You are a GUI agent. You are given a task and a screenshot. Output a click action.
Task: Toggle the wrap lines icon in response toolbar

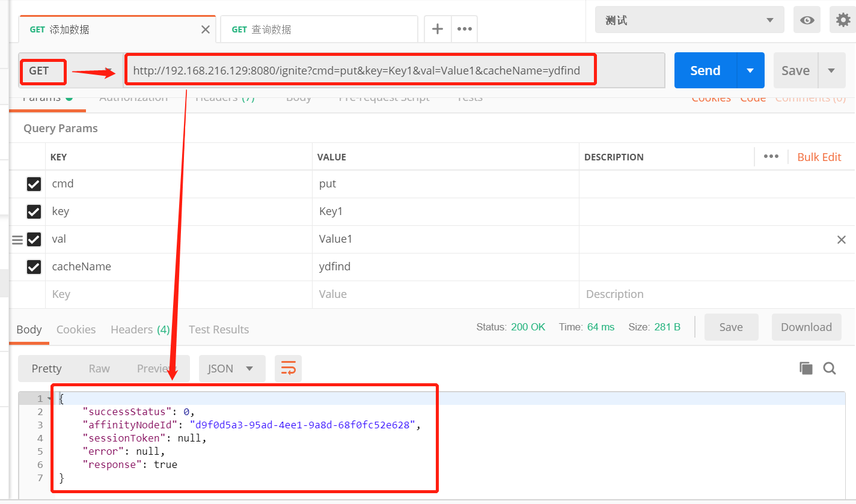(288, 368)
